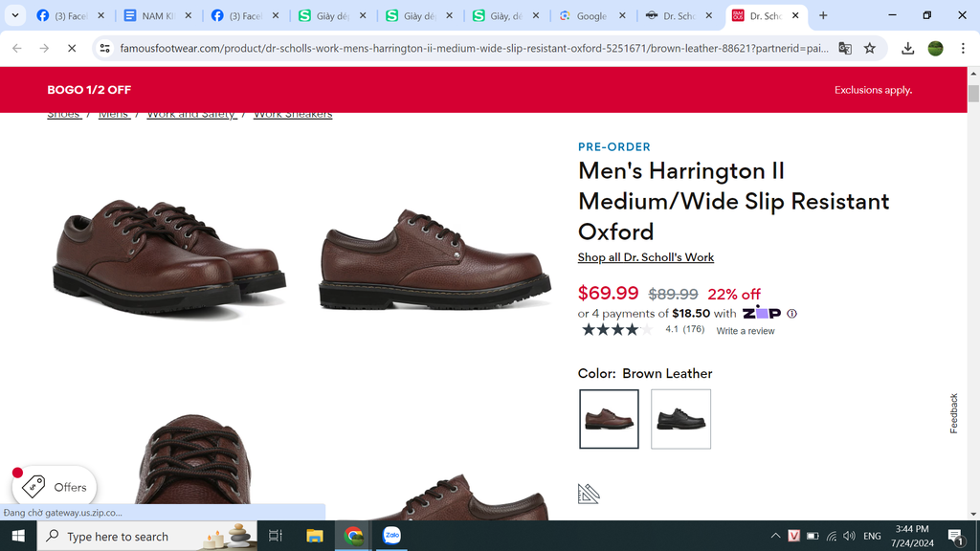Click the red V tray icon
The image size is (980, 551).
[x=793, y=536]
